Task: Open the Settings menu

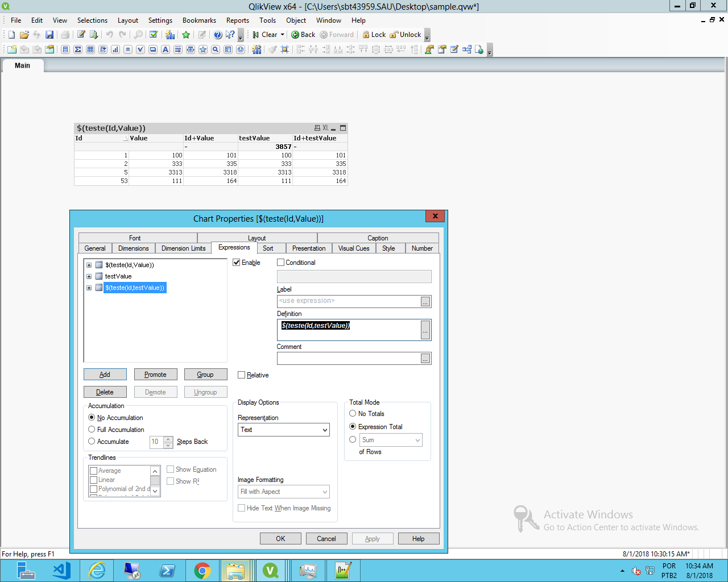Action: (x=160, y=20)
